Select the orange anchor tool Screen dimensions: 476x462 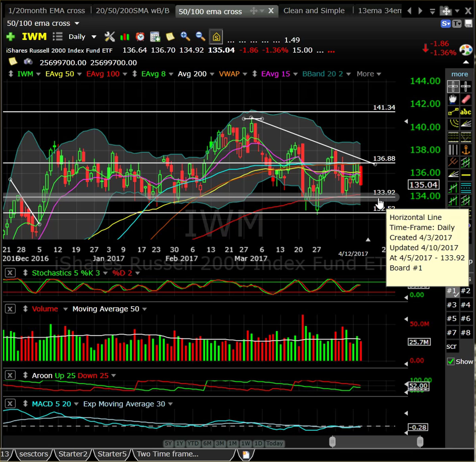[x=466, y=150]
